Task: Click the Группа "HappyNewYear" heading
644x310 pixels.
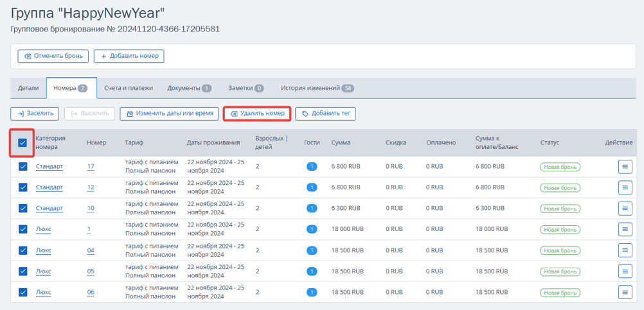Action: pyautogui.click(x=88, y=13)
